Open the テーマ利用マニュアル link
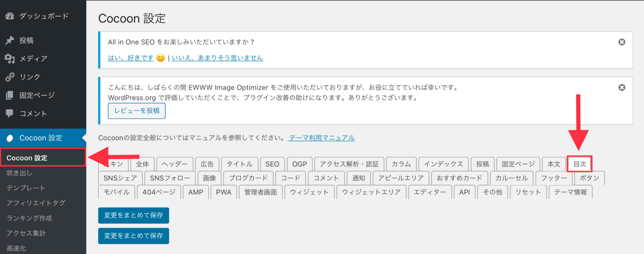The image size is (644, 254). coord(322,138)
